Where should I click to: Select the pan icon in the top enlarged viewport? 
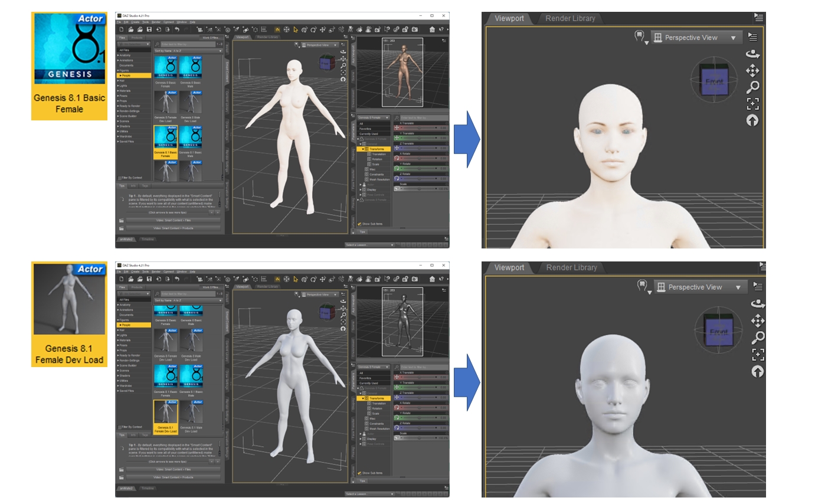[x=752, y=71]
